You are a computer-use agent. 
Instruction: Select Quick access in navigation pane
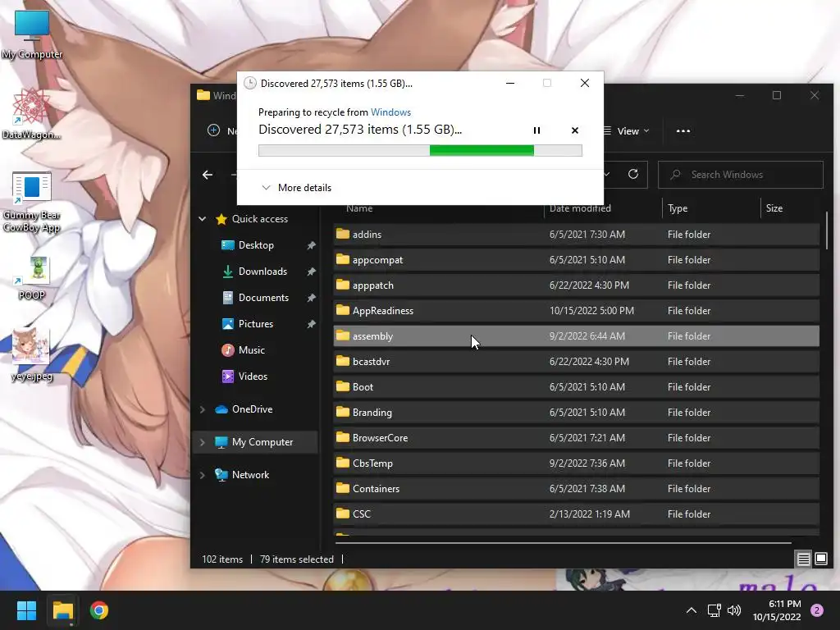260,218
